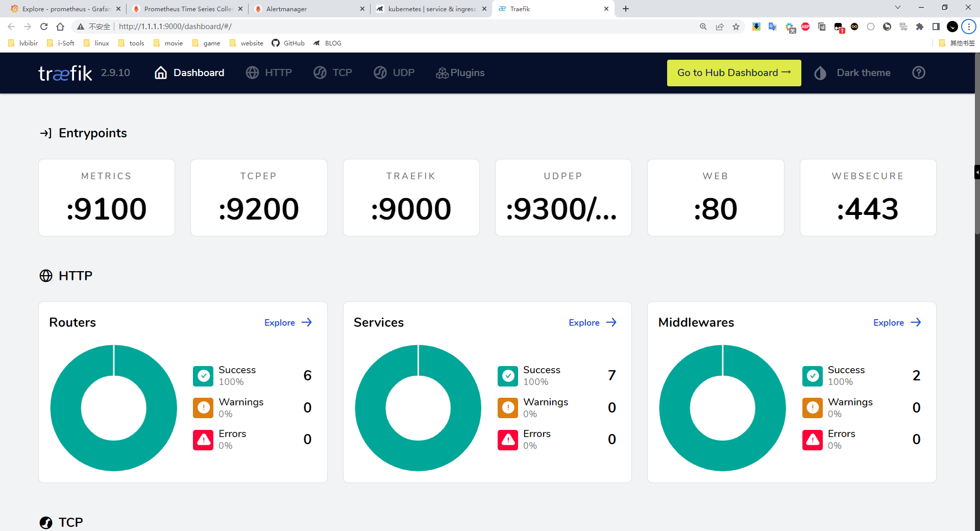Open the help question mark icon
The image size is (980, 531).
tap(918, 73)
